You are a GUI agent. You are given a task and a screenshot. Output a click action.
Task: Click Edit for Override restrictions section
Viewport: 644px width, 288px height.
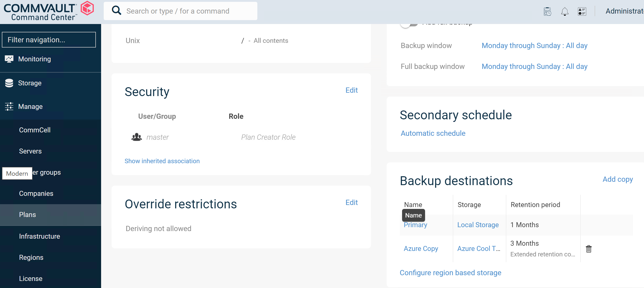[352, 202]
